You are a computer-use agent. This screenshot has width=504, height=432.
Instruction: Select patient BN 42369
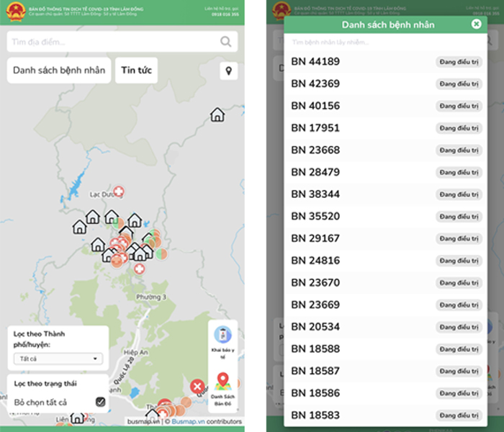click(x=385, y=84)
